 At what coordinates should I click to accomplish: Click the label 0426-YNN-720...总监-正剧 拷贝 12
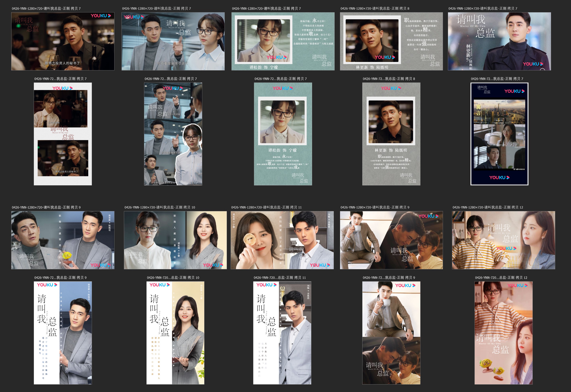point(501,278)
